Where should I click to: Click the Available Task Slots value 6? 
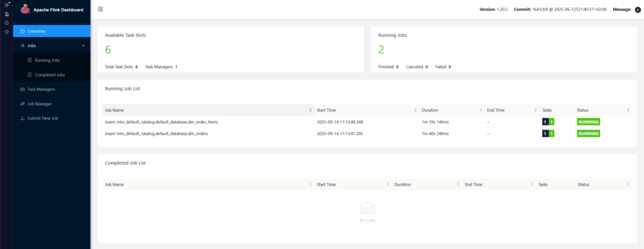coord(108,50)
